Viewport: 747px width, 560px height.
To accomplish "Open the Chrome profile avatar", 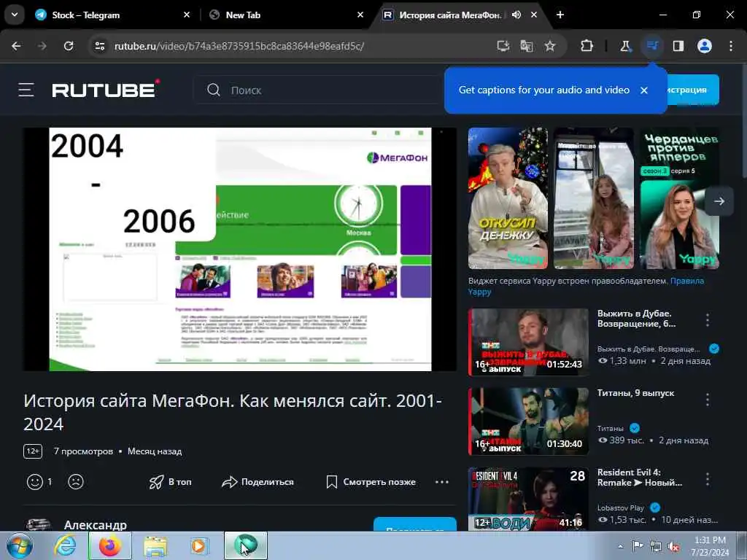I will tap(705, 46).
